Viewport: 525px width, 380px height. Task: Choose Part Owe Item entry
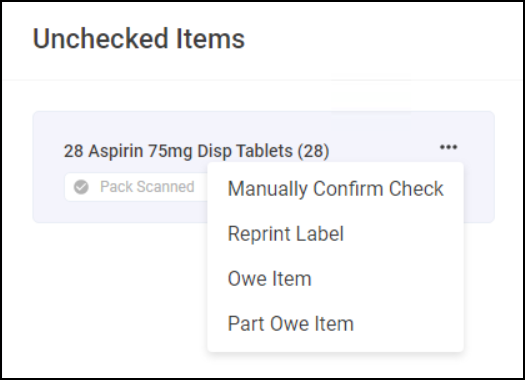tap(335, 323)
